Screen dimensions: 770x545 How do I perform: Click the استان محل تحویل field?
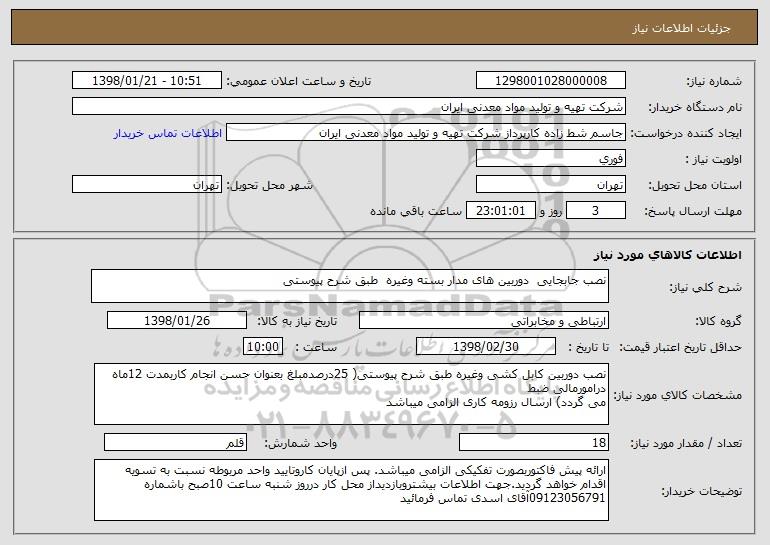coord(550,185)
